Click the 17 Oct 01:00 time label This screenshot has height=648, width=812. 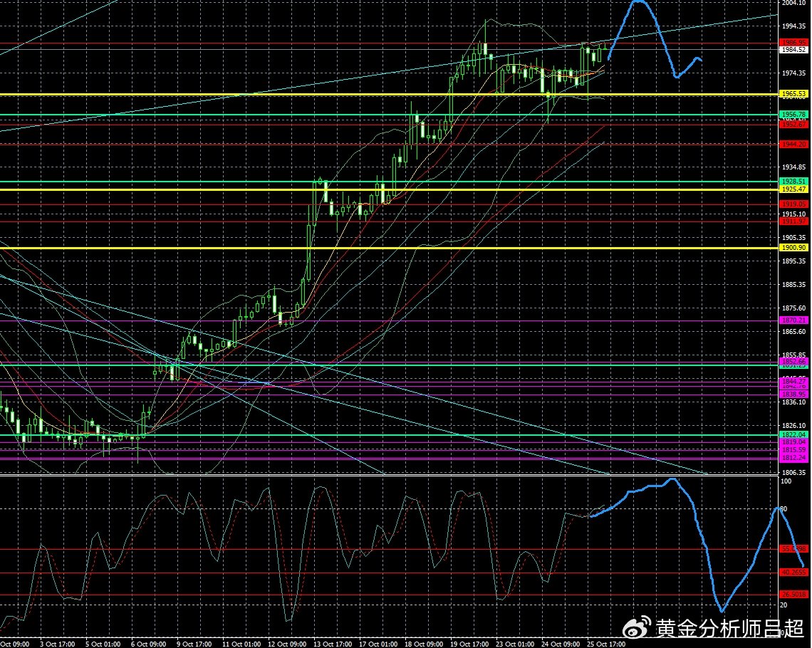point(378,644)
